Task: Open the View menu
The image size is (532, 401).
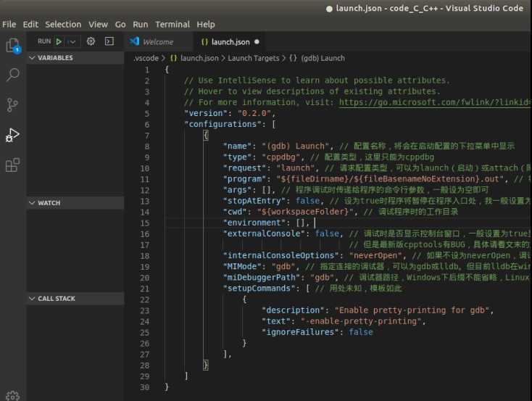Action: (x=98, y=25)
